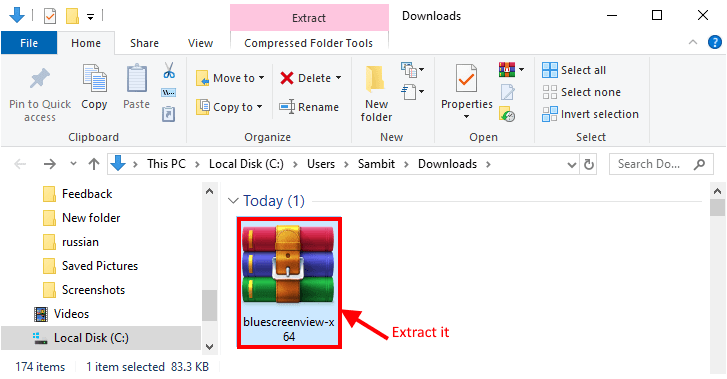The image size is (727, 379).
Task: Switch to the View tab
Action: tap(200, 43)
